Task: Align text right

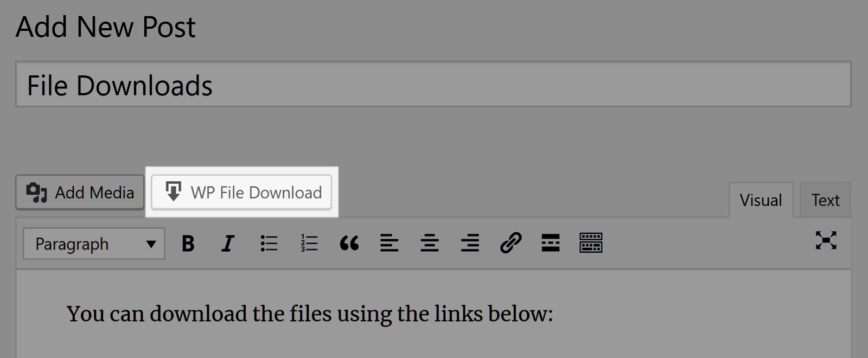Action: (470, 244)
